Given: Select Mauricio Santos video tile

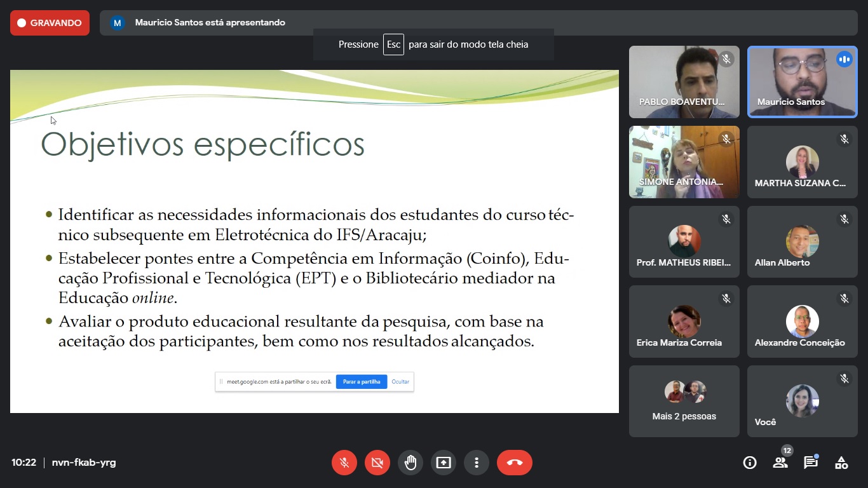Looking at the screenshot, I should (x=802, y=82).
